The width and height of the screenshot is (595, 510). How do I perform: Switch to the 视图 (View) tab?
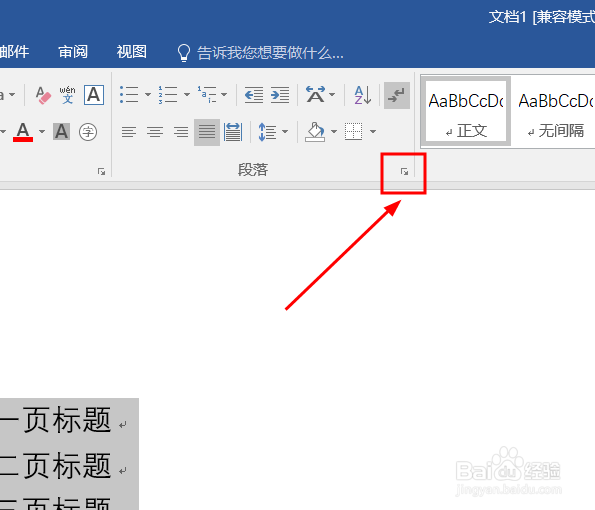pyautogui.click(x=132, y=52)
